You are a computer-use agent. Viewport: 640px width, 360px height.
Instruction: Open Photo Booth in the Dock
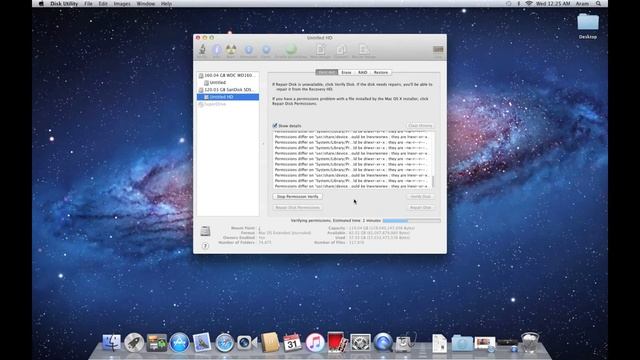click(x=337, y=342)
